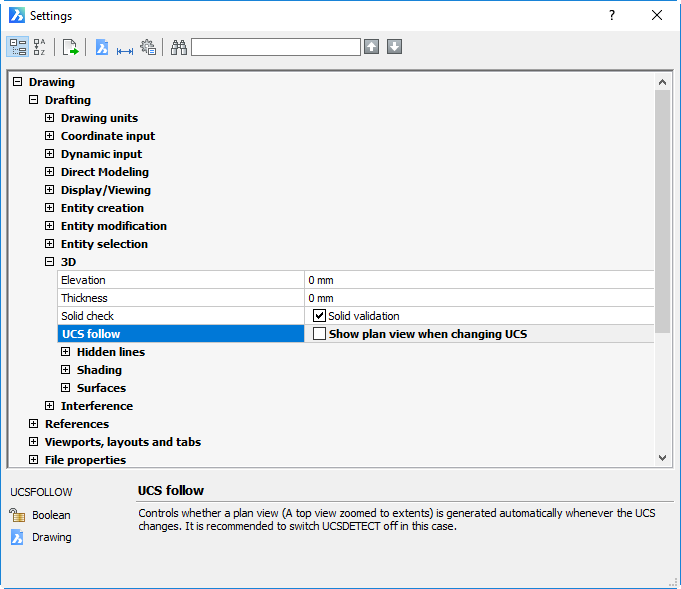Image resolution: width=681 pixels, height=589 pixels.
Task: Click the Boolean type icon
Action: (x=17, y=515)
